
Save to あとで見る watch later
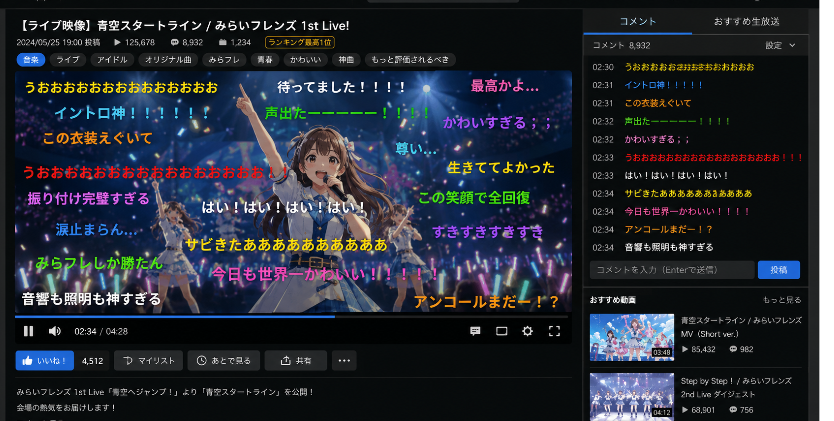click(224, 360)
